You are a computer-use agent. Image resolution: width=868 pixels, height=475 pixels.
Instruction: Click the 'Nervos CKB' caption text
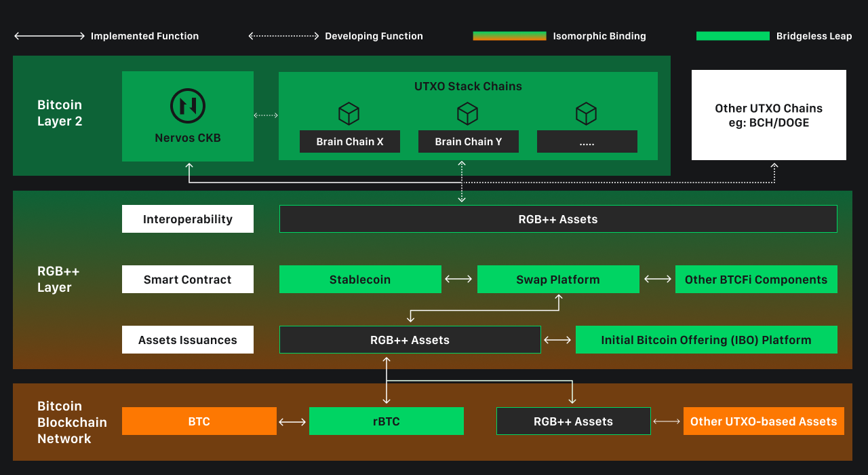(x=188, y=138)
